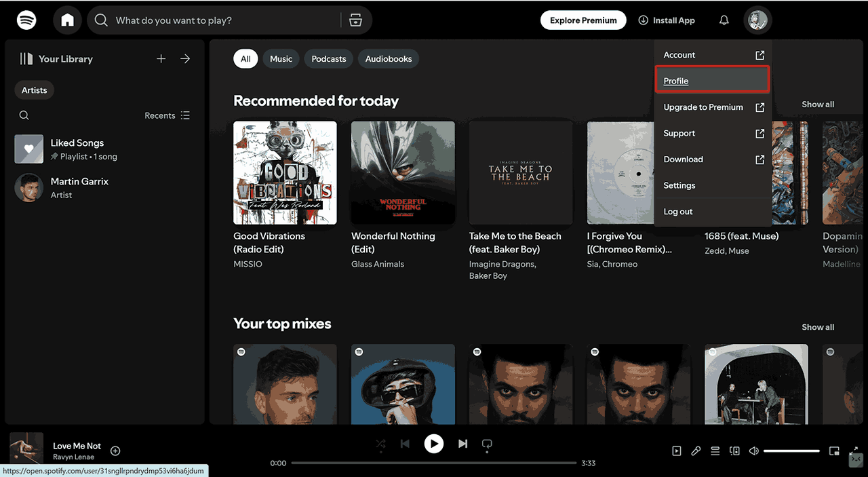Click the volume slider bar
The image size is (868, 477).
tap(791, 451)
